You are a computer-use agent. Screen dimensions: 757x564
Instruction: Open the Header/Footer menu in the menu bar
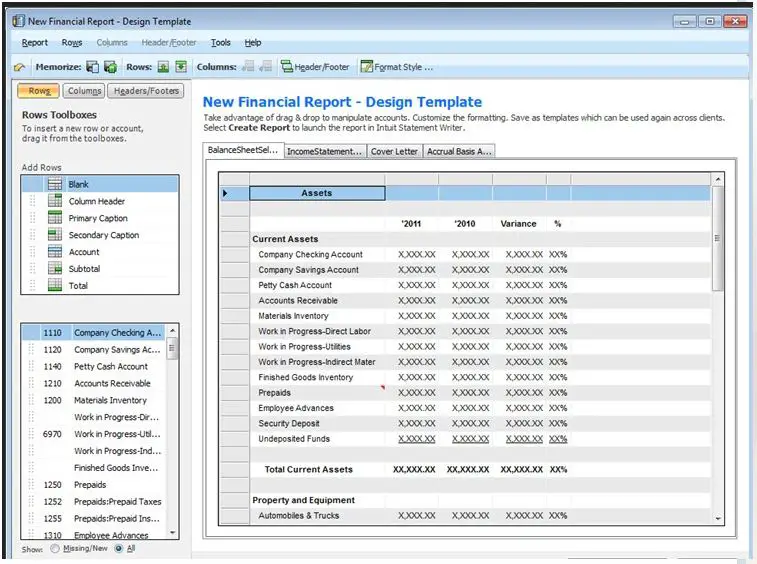[169, 42]
